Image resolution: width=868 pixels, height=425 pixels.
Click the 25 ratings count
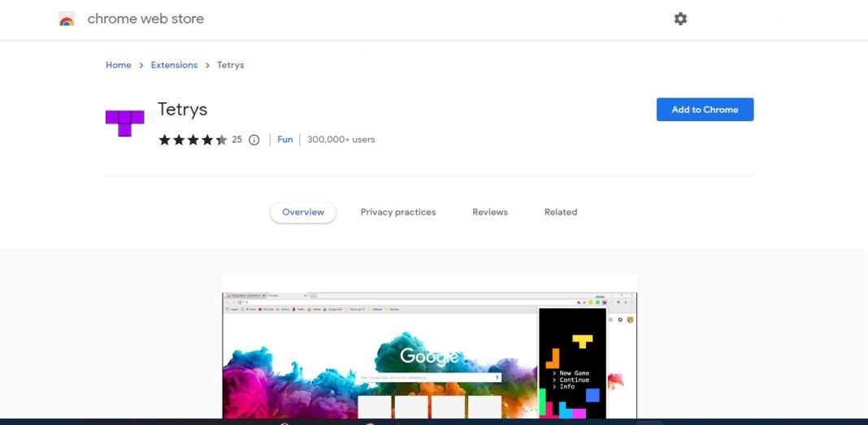pos(237,140)
